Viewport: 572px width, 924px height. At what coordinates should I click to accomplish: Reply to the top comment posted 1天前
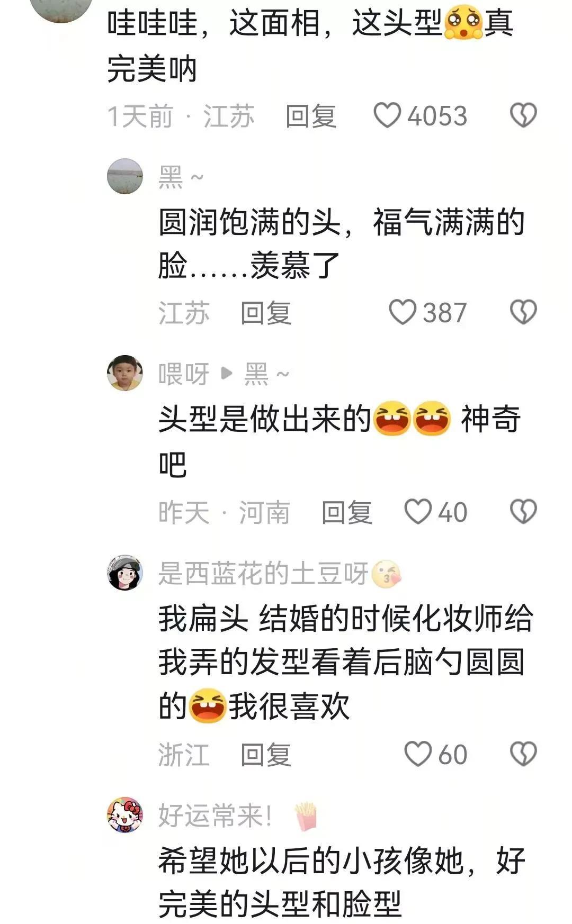(311, 116)
